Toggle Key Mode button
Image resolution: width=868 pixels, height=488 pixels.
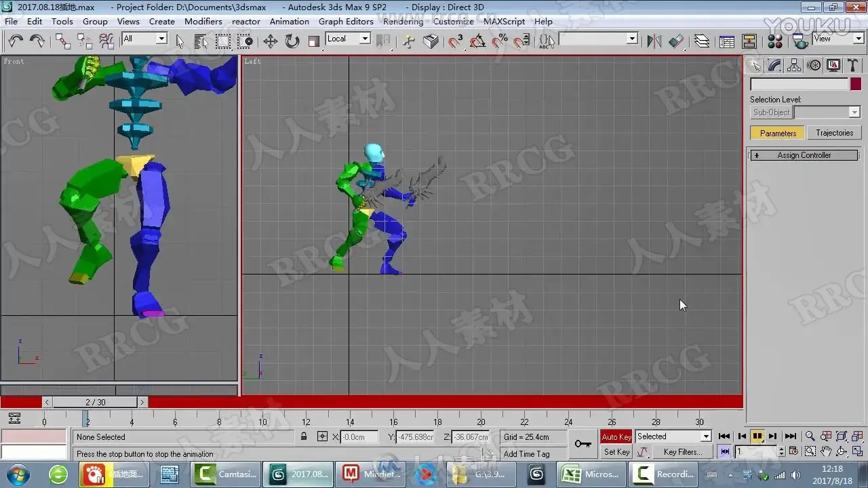tap(725, 451)
